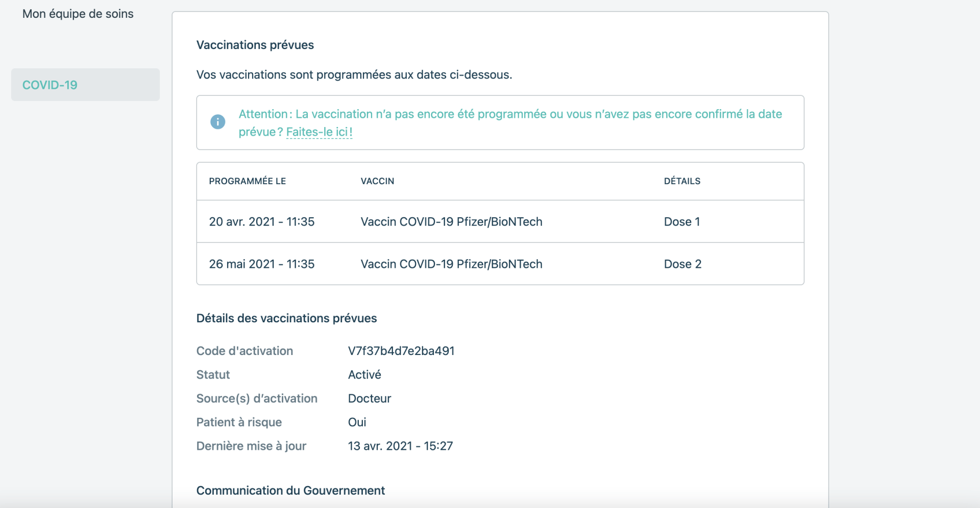Click the 'DÉTAILS' column header
Image resolution: width=980 pixels, height=508 pixels.
(682, 181)
